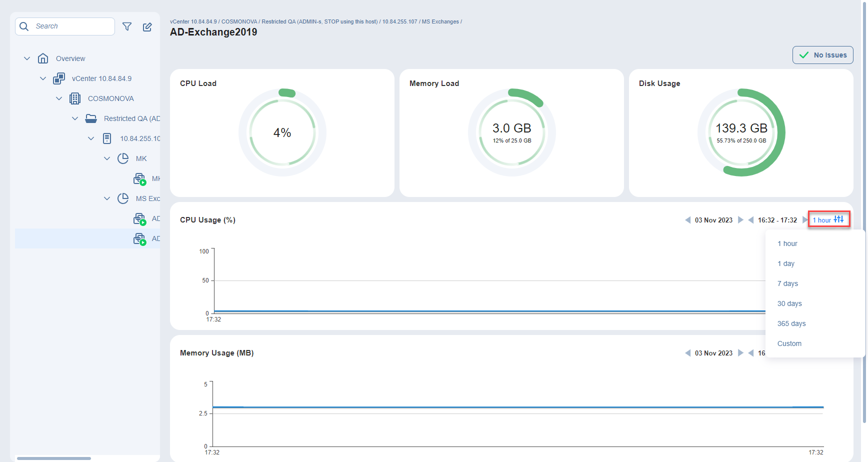868x462 pixels.
Task: Collapse the Overview tree node
Action: coord(27,58)
